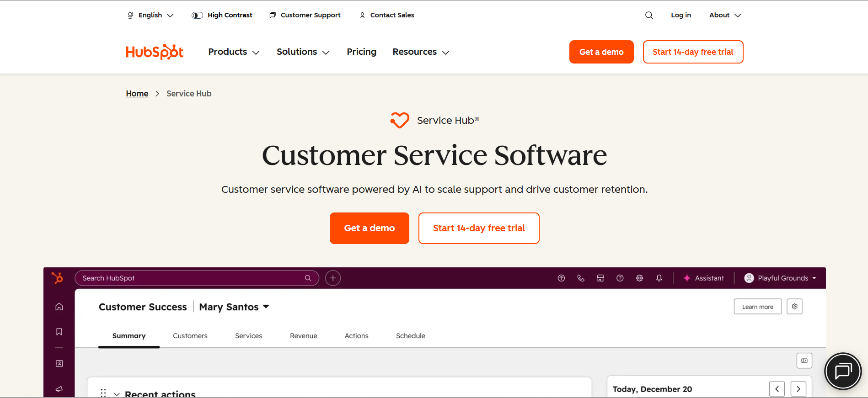The height and width of the screenshot is (398, 868).
Task: Click the hero Get a demo button
Action: pos(370,228)
